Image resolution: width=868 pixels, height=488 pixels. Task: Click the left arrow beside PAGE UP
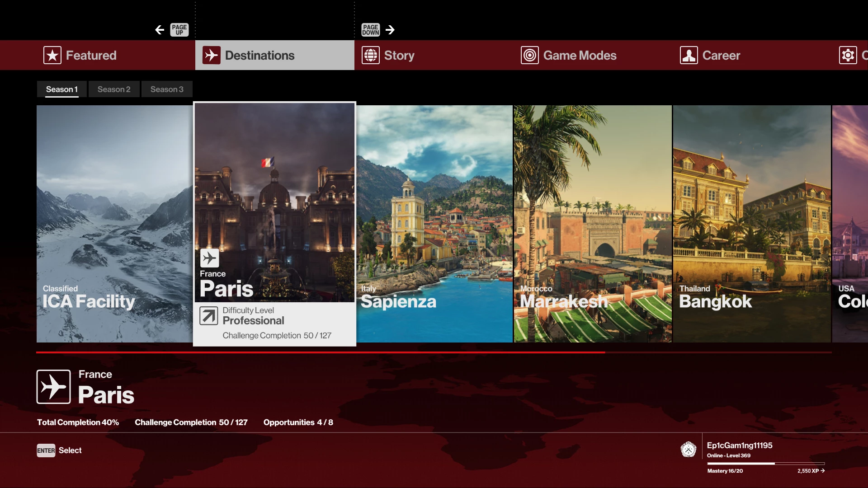pos(160,30)
